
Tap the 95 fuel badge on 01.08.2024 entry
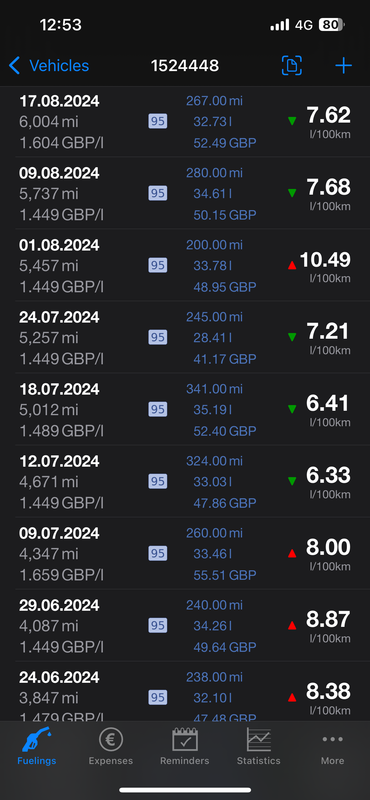[x=158, y=265]
